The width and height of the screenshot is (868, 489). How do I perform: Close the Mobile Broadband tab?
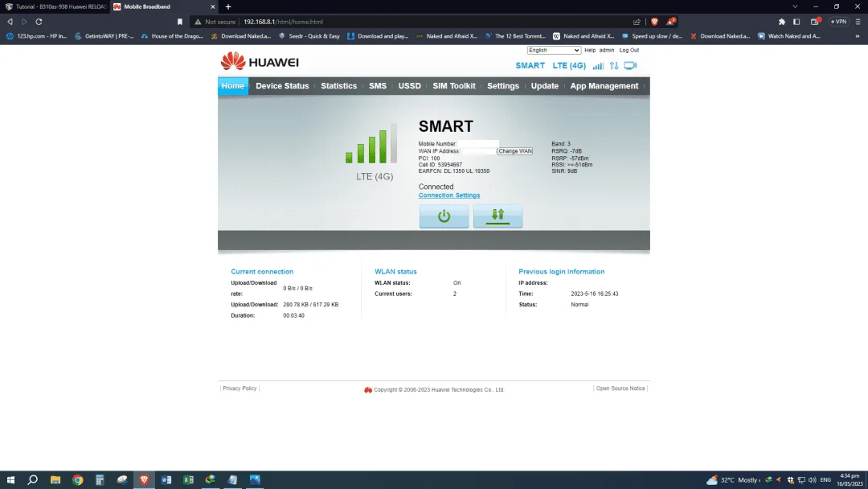click(x=212, y=6)
